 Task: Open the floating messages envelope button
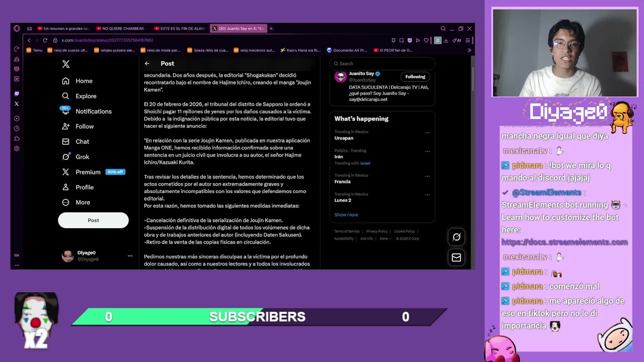[x=456, y=257]
